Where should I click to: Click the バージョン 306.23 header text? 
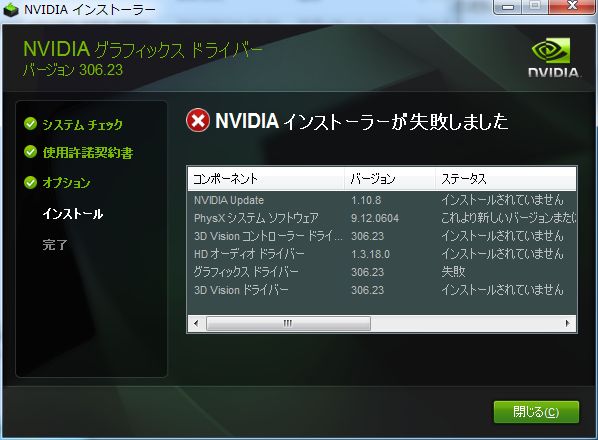72,70
